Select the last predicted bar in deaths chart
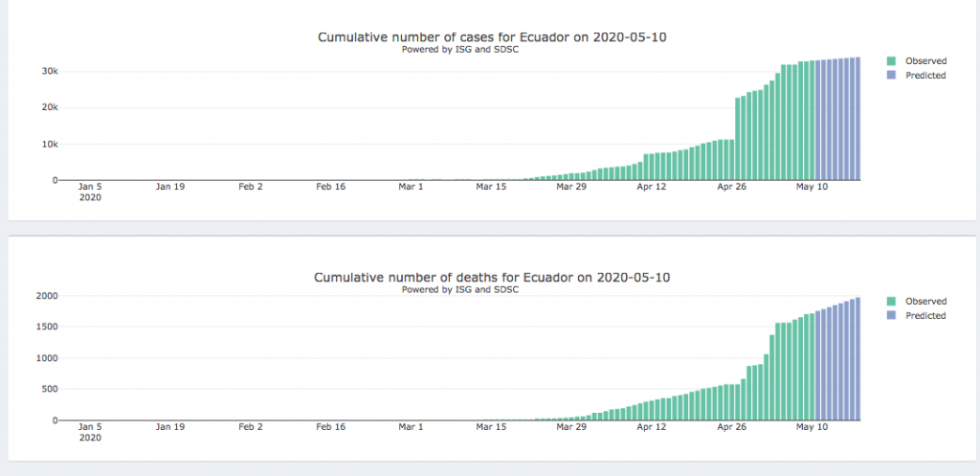 click(857, 359)
